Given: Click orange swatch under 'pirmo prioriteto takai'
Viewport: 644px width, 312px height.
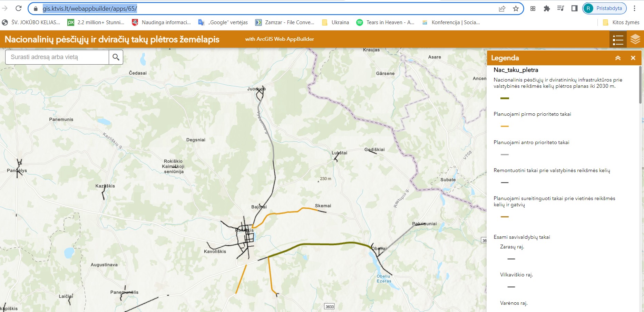Looking at the screenshot, I should 505,126.
